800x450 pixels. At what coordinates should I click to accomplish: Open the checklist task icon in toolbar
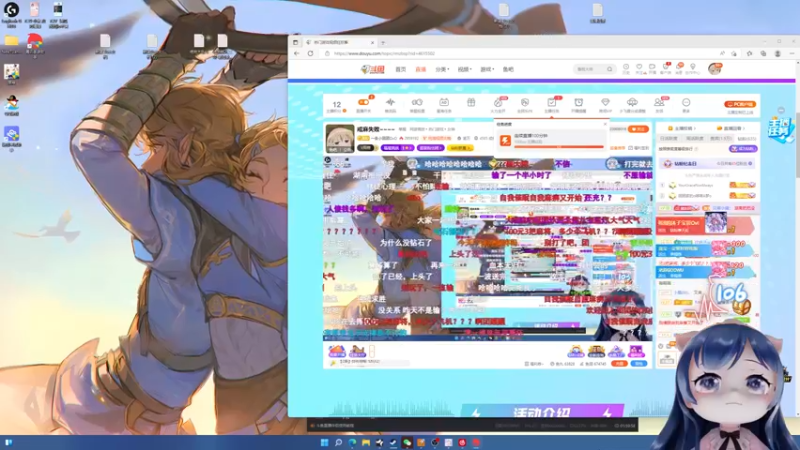552,103
